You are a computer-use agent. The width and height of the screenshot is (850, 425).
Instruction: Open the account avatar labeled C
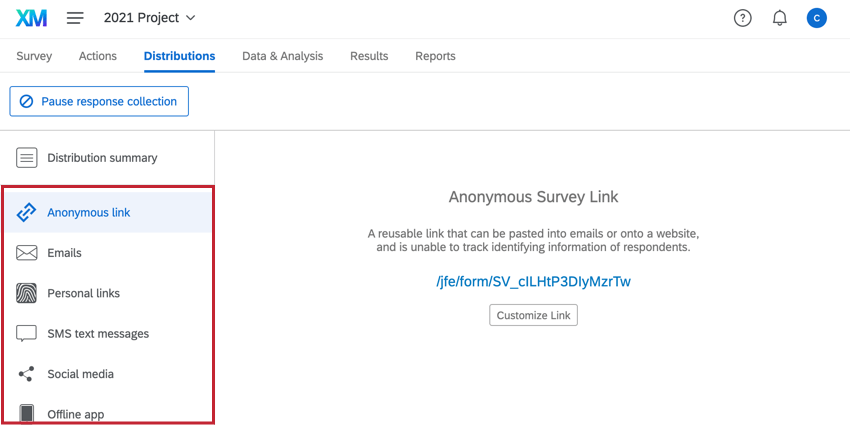(816, 18)
